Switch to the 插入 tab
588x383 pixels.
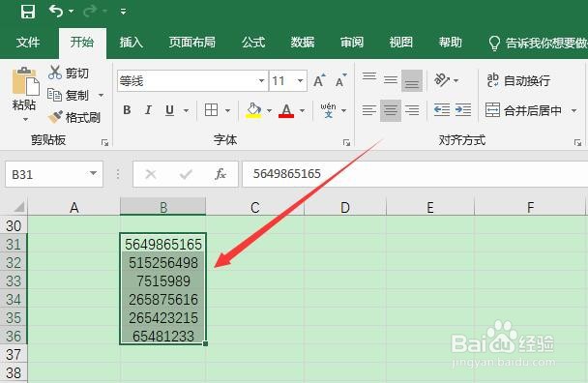tap(132, 42)
